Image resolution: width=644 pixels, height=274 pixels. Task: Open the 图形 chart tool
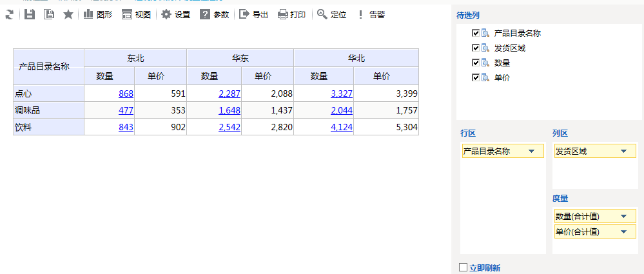[x=98, y=15]
